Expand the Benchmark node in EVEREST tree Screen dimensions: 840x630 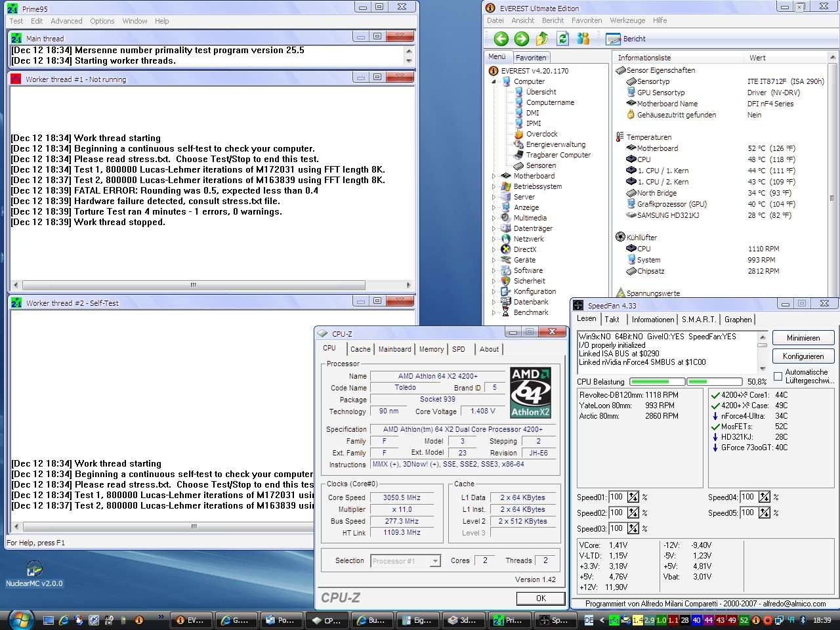coord(494,312)
